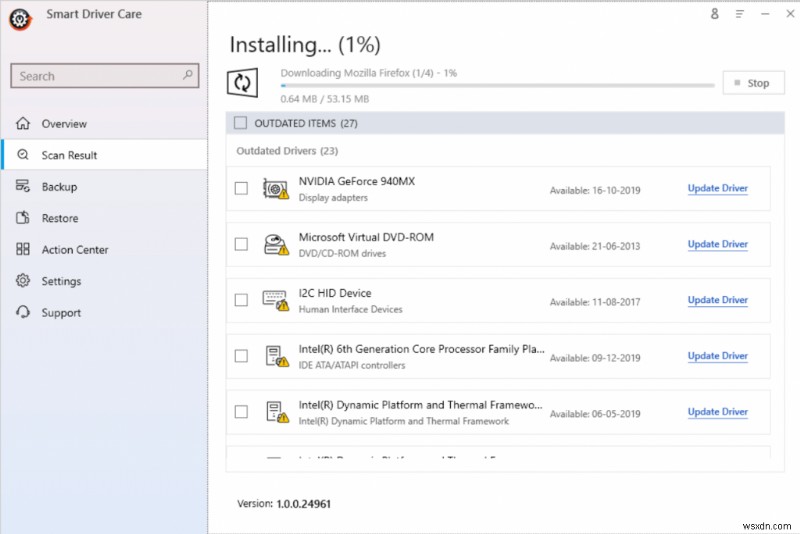This screenshot has width=800, height=534.
Task: Click the 'Human Interface Devices' category label
Action: [x=351, y=309]
